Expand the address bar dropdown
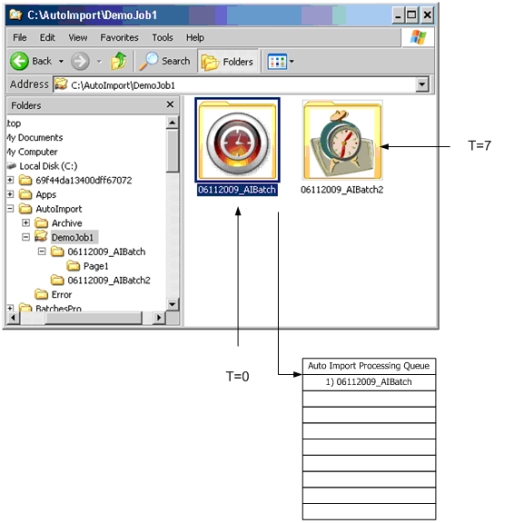 pos(422,85)
